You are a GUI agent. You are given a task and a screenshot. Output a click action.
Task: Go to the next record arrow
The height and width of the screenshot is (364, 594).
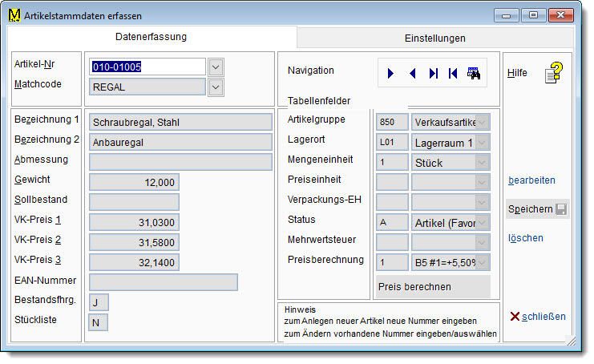point(391,74)
